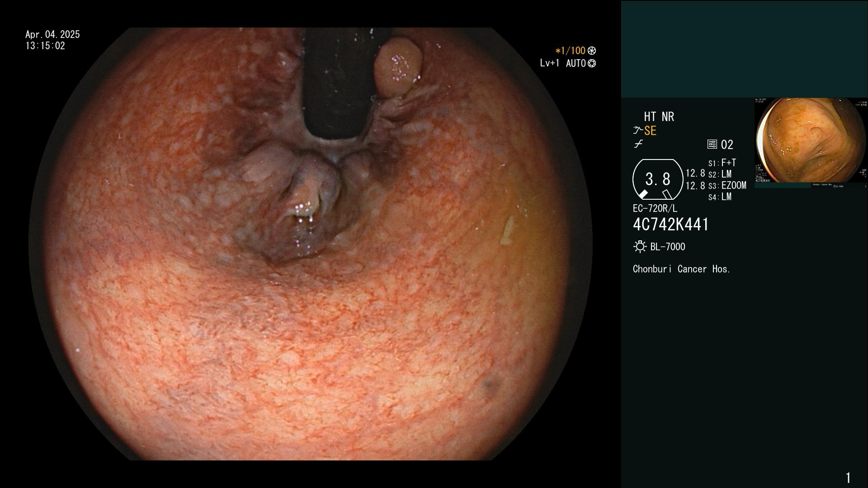
Task: Click the lower 12.8 value
Action: [x=695, y=185]
